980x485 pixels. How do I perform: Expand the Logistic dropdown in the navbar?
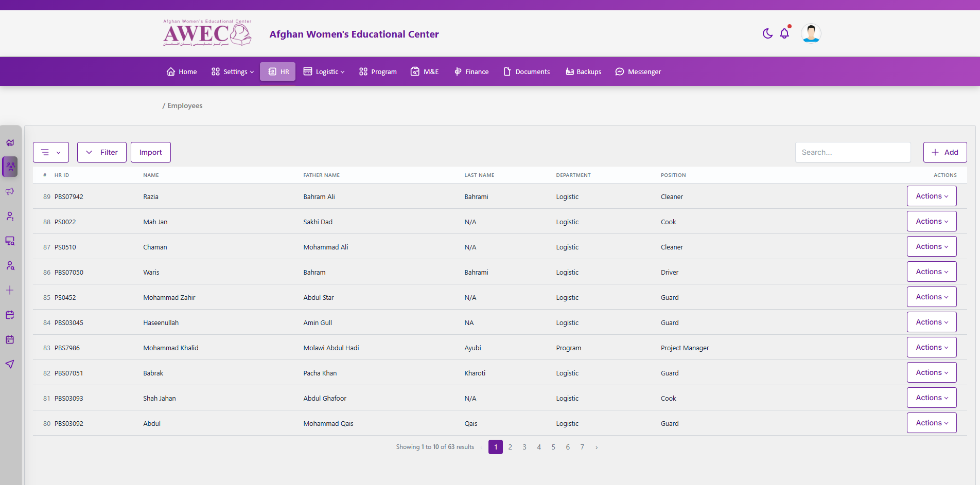[x=324, y=71]
